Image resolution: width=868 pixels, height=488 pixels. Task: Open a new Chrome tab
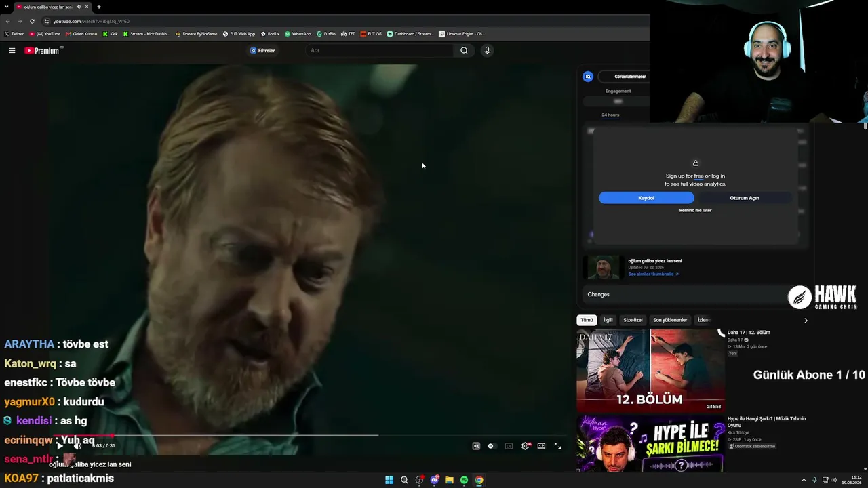point(99,7)
